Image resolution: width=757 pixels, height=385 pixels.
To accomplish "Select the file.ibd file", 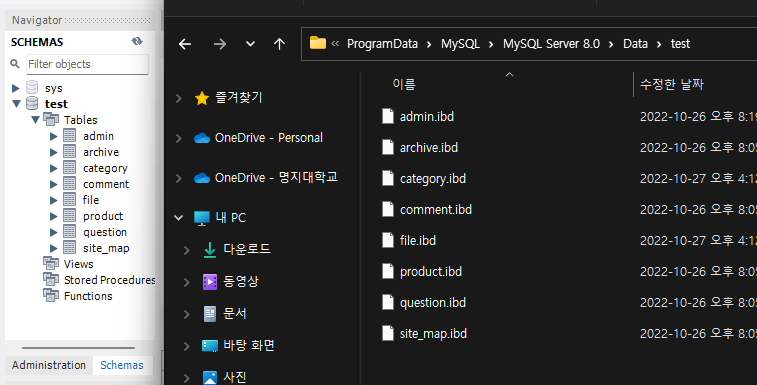I will pos(418,241).
